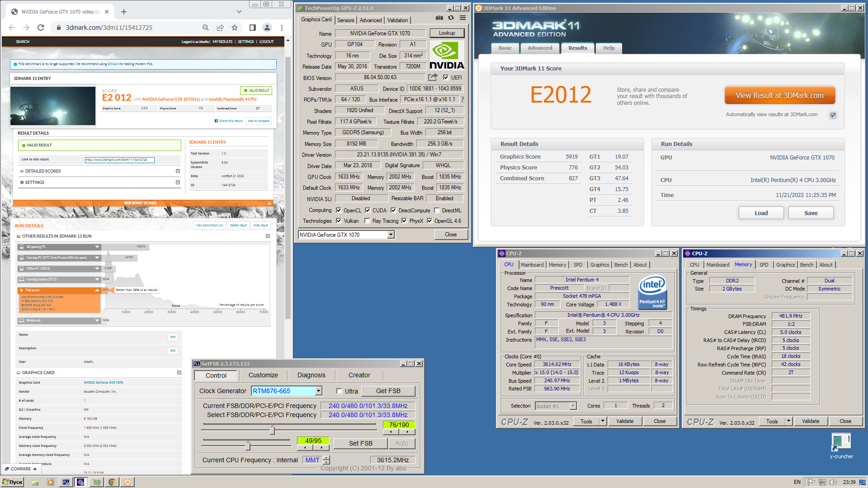The height and width of the screenshot is (488, 868).
Task: Expand Settings section on 3DMark page
Action: [x=178, y=182]
